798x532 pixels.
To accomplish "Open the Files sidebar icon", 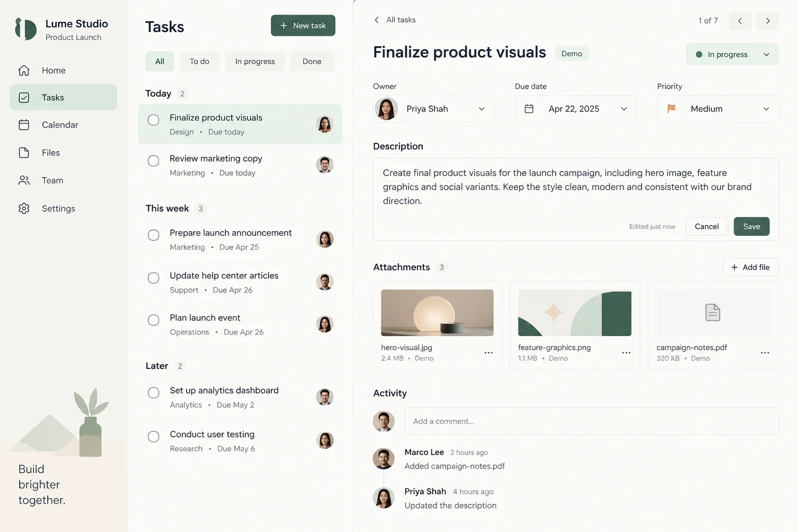I will coord(24,153).
